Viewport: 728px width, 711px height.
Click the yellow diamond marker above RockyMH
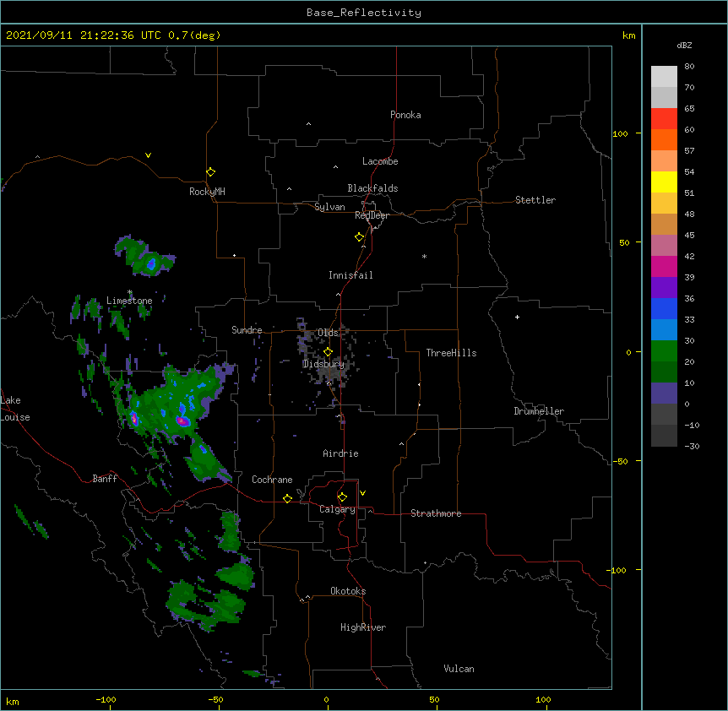pyautogui.click(x=211, y=172)
